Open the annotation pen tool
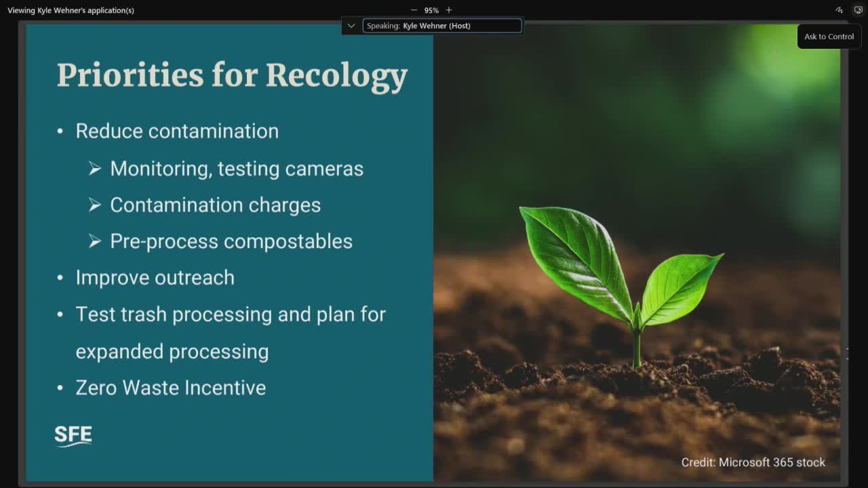The image size is (868, 488). click(839, 10)
